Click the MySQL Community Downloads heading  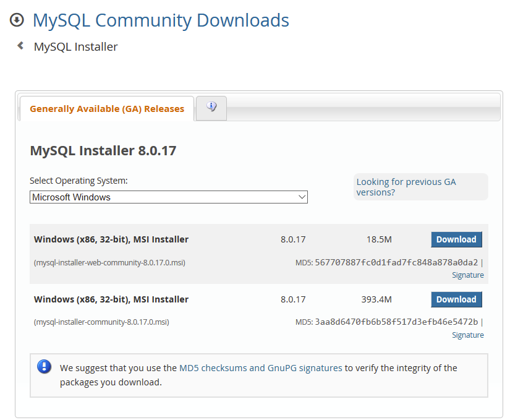pos(161,20)
